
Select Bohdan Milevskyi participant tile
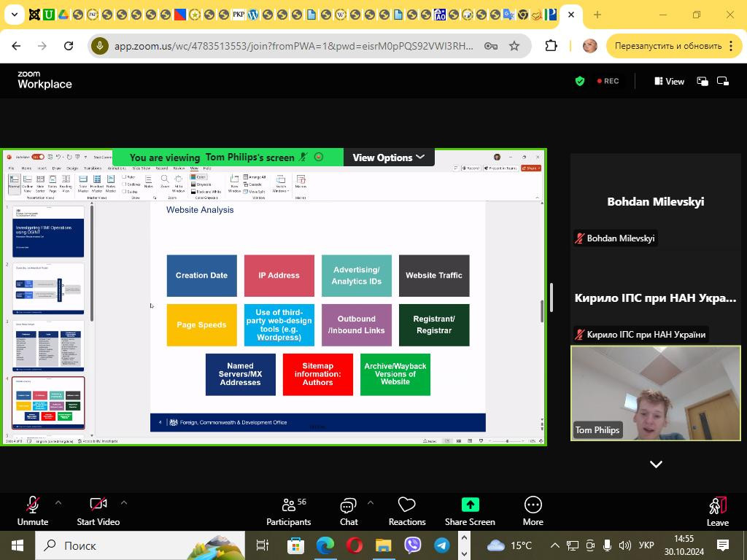click(x=656, y=201)
